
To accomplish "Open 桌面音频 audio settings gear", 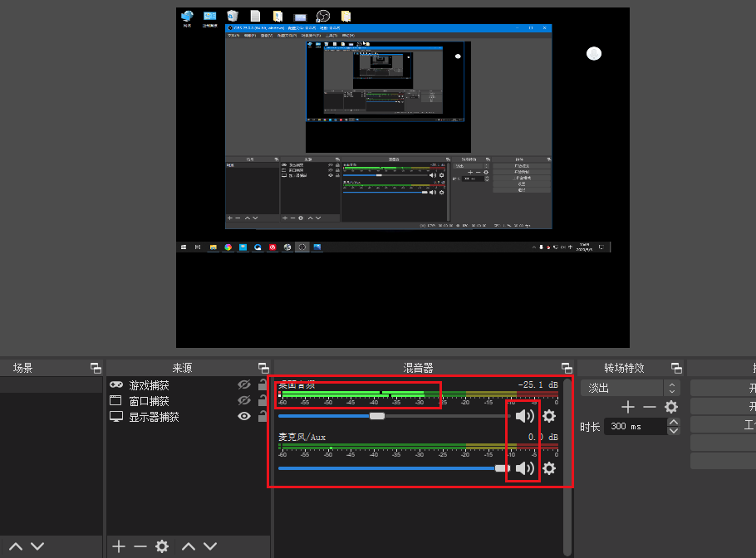I will [548, 416].
